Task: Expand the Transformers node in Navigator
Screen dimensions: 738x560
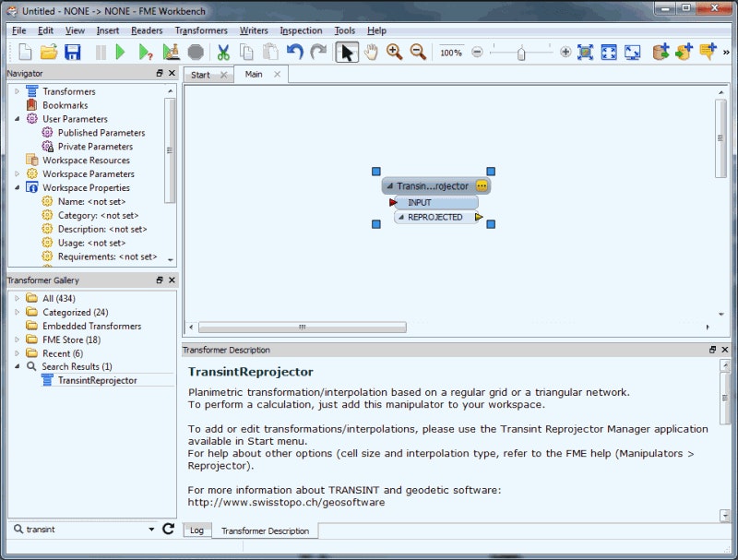Action: (17, 91)
